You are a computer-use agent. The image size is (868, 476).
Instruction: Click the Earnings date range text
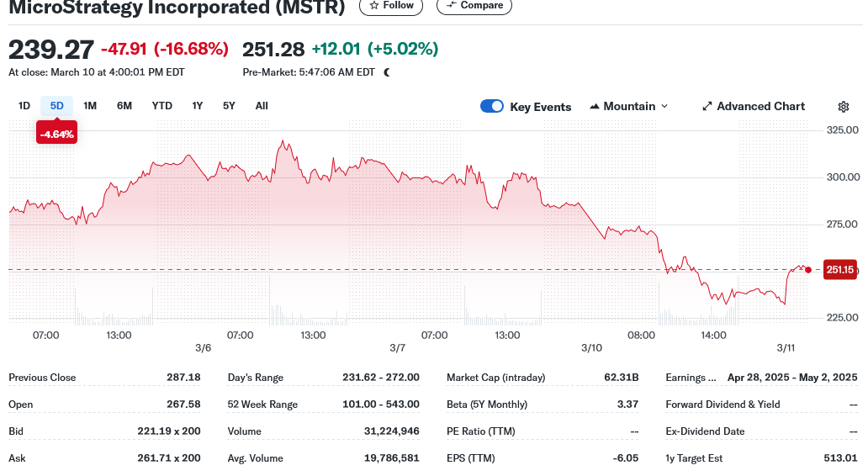792,378
